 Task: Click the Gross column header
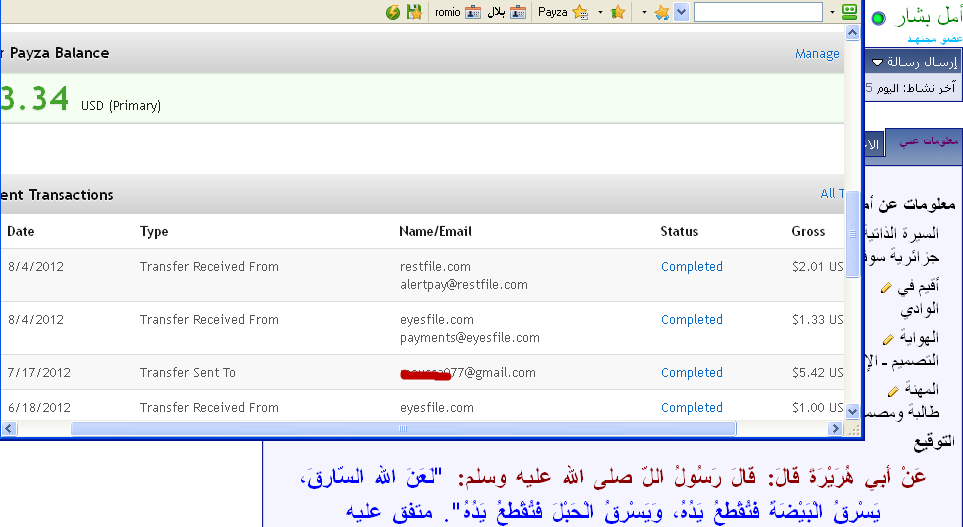coord(808,232)
